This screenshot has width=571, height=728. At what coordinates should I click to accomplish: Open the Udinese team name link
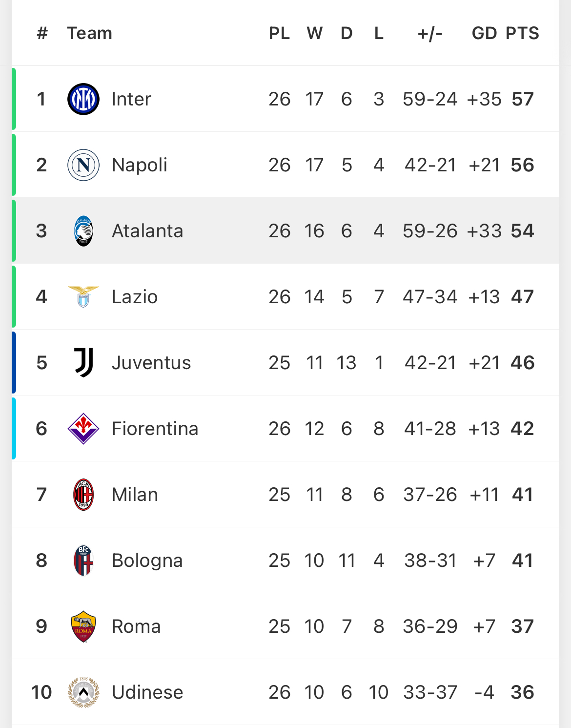147,692
